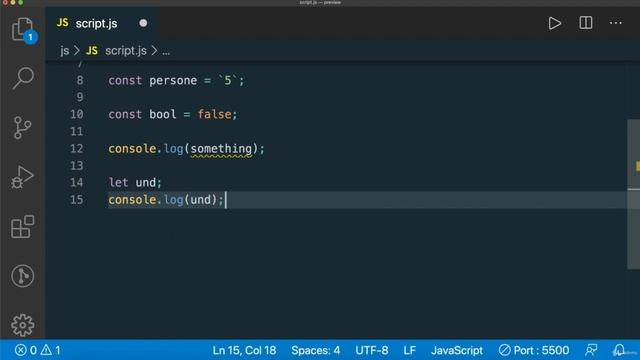Click feedback person icon in status bar
640x360 pixels.
[591, 350]
